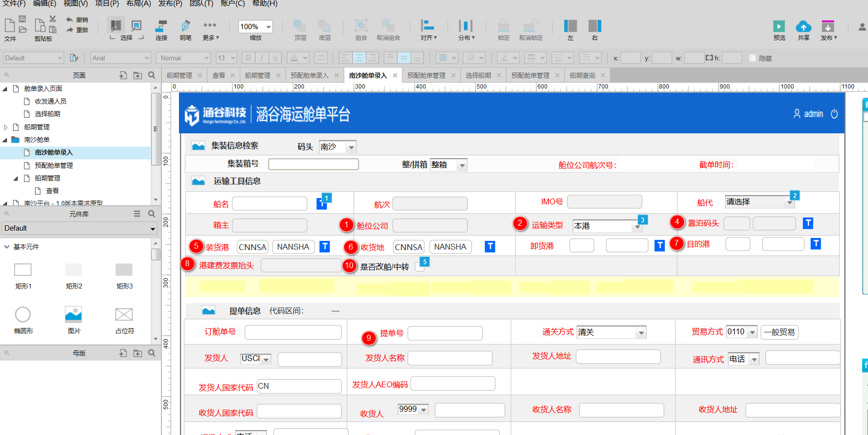Click the T button next to 靠泊码头
Image resolution: width=868 pixels, height=435 pixels.
(x=808, y=223)
